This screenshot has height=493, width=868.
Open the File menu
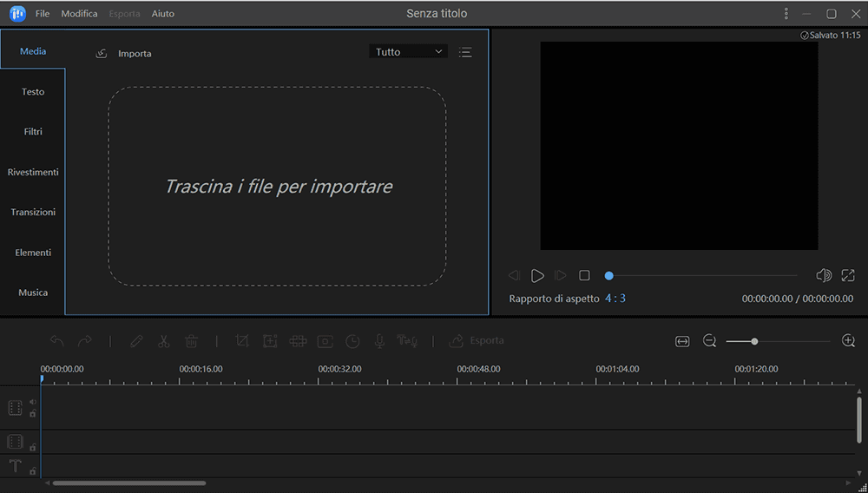tap(43, 14)
